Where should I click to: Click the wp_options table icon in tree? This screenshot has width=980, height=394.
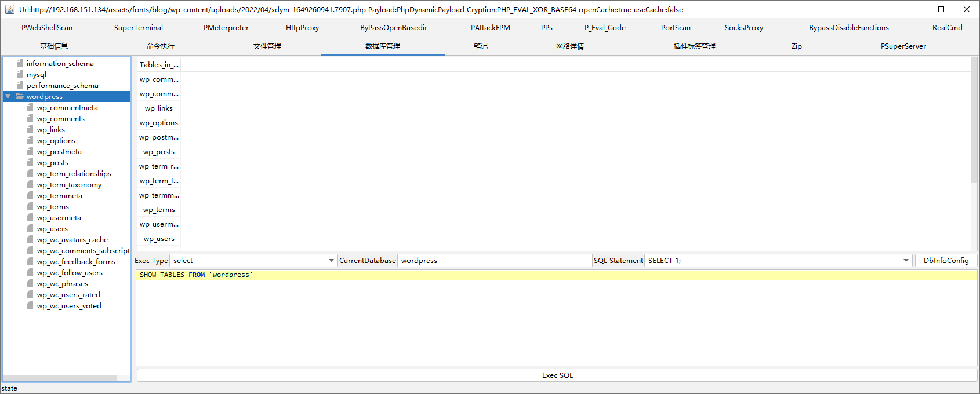[x=30, y=141]
